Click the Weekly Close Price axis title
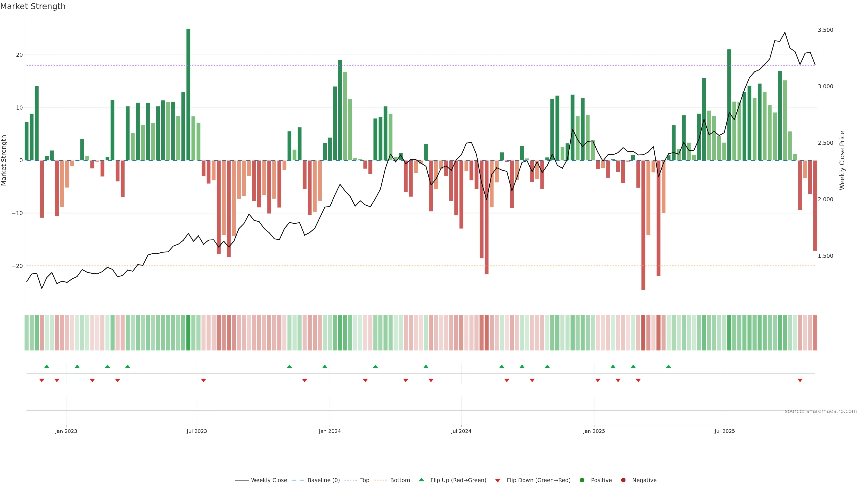 coord(842,160)
